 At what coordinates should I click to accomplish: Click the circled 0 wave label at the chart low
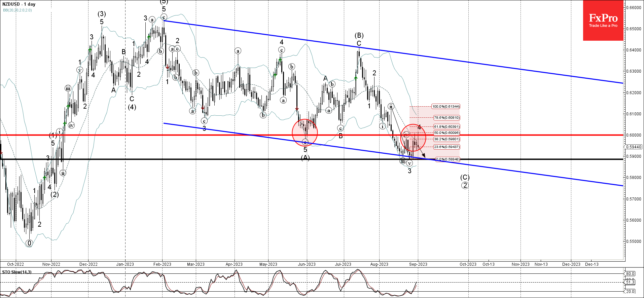[x=29, y=243]
